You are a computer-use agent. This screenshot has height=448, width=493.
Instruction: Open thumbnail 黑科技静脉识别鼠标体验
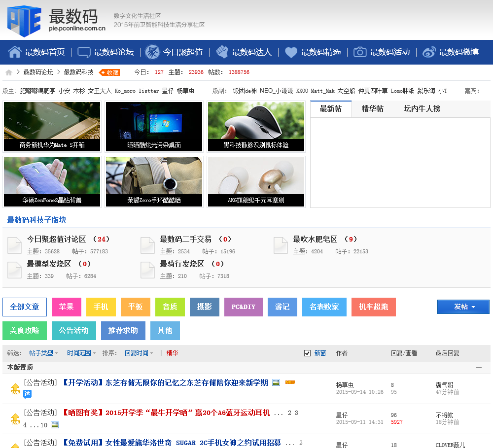[256, 127]
